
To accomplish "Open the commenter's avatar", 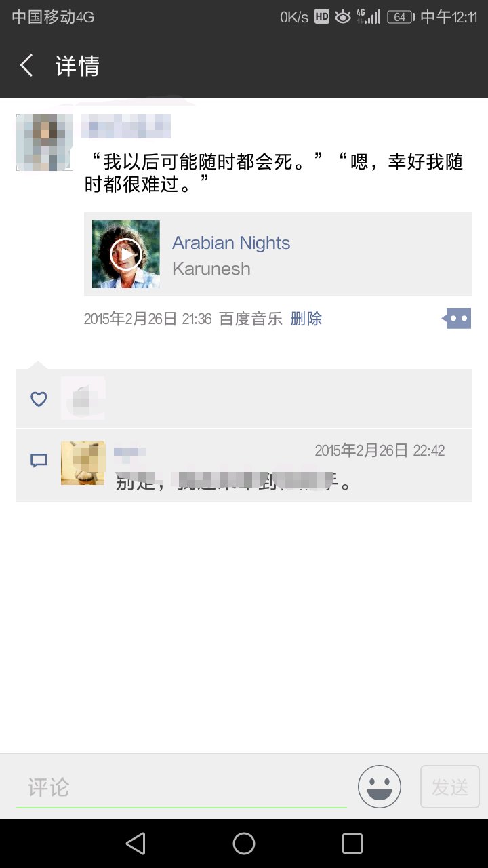I will pos(83,463).
